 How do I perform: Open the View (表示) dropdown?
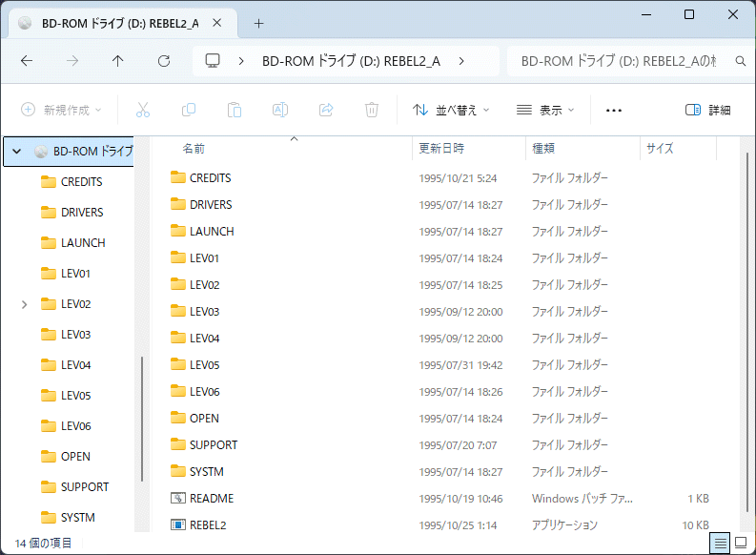pos(545,110)
